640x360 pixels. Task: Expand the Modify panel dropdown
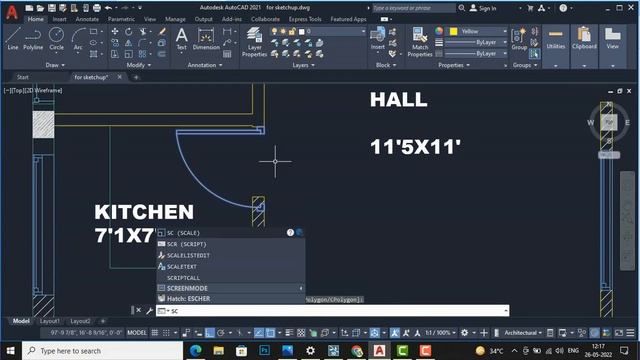coord(139,65)
